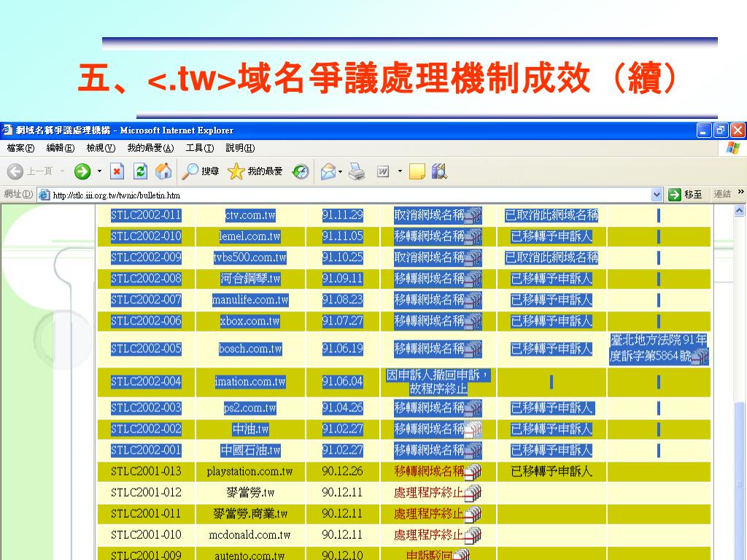
Task: Click the Research books icon
Action: (x=439, y=171)
